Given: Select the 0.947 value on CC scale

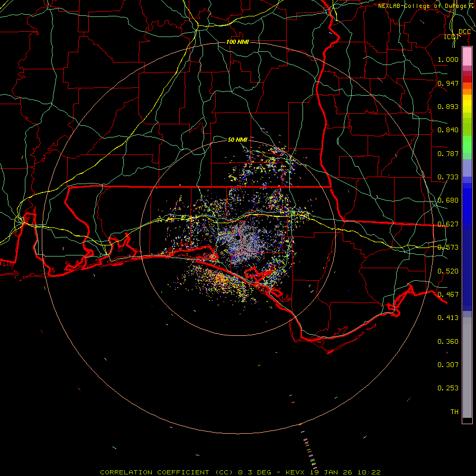Looking at the screenshot, I should click(447, 83).
